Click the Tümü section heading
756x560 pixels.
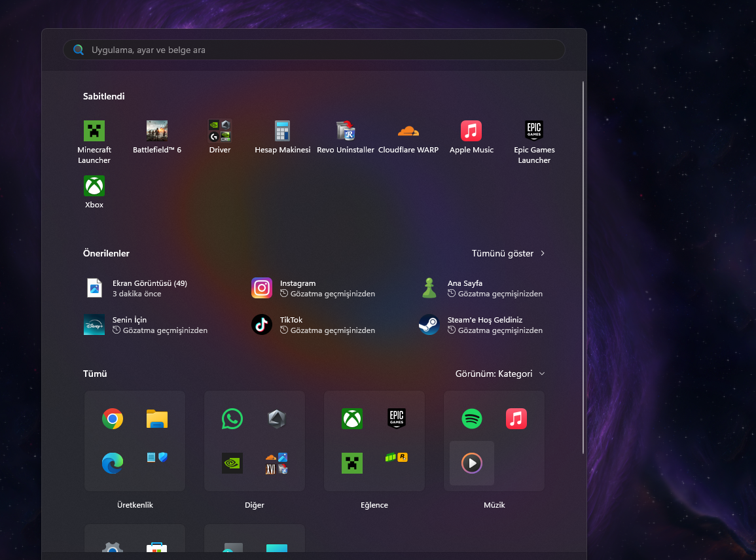point(95,374)
